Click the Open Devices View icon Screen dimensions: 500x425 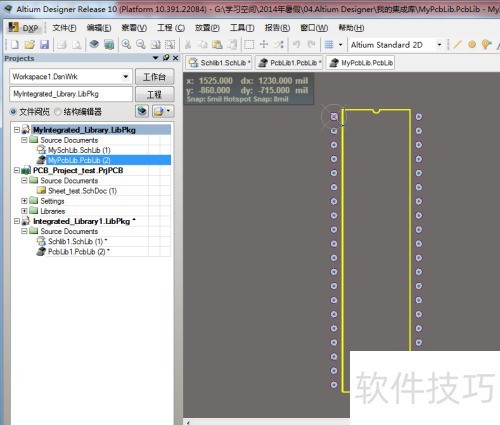tap(94, 44)
